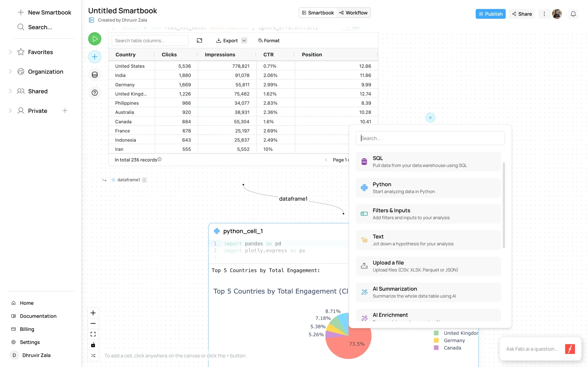Click the blue Publish button

pyautogui.click(x=490, y=14)
